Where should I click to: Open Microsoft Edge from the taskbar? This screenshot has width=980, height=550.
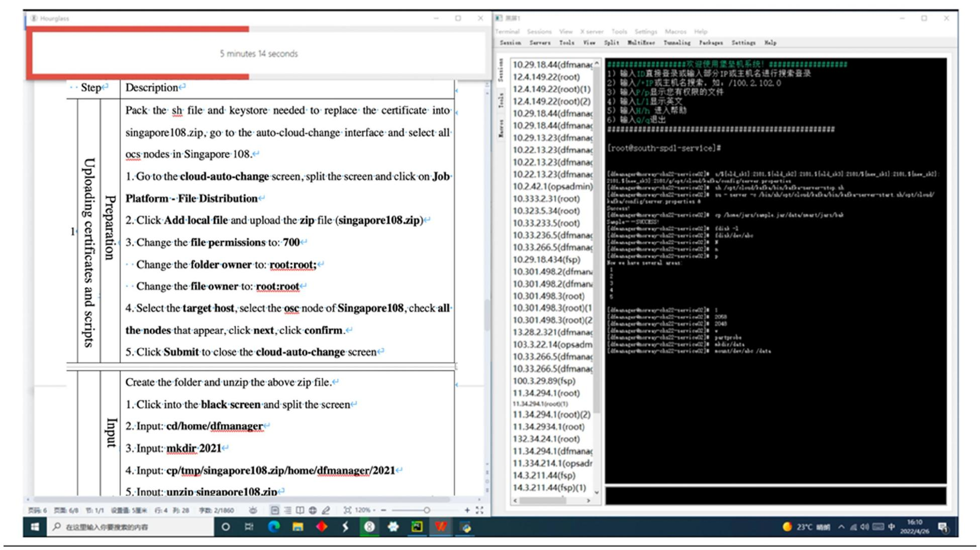(x=274, y=527)
